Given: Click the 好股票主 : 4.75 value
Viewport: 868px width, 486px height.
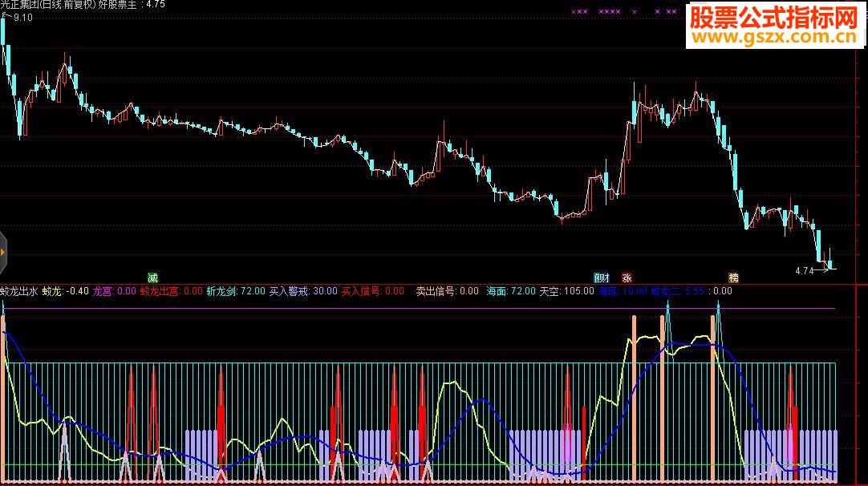Looking at the screenshot, I should point(132,5).
